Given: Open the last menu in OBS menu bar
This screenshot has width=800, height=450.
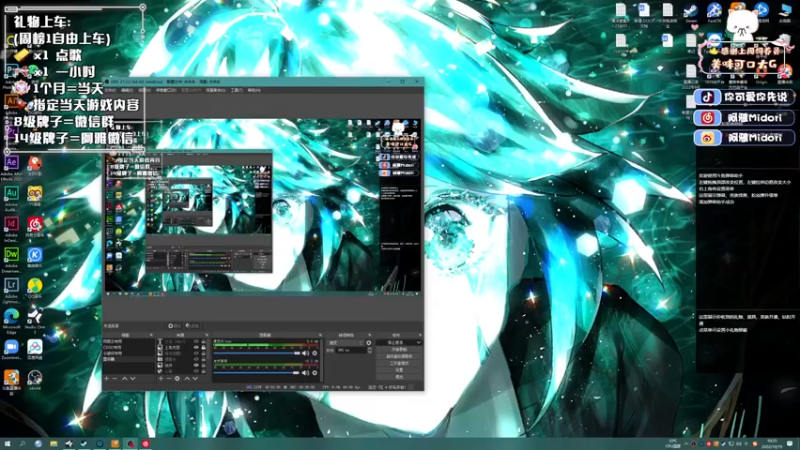Looking at the screenshot, I should tap(254, 90).
